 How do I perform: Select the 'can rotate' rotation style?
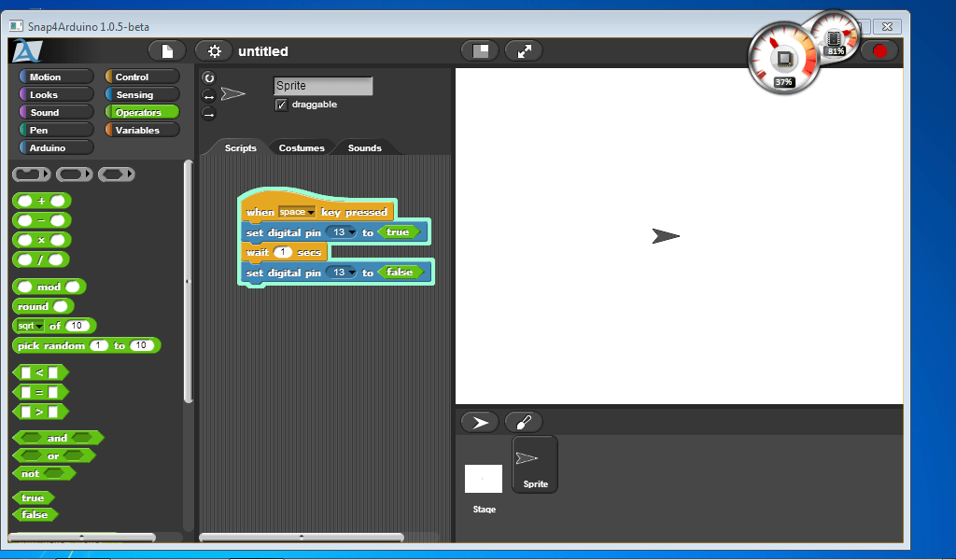pos(208,78)
